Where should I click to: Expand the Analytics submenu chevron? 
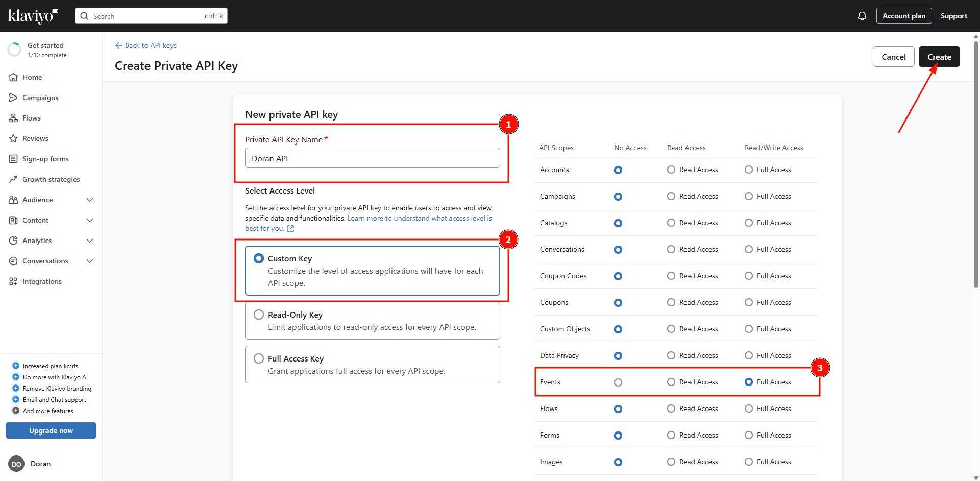[90, 240]
